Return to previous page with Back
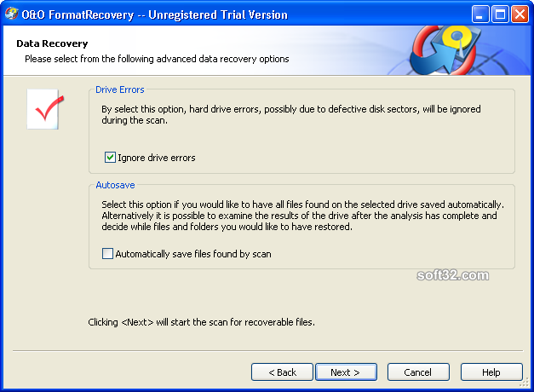 coord(282,372)
